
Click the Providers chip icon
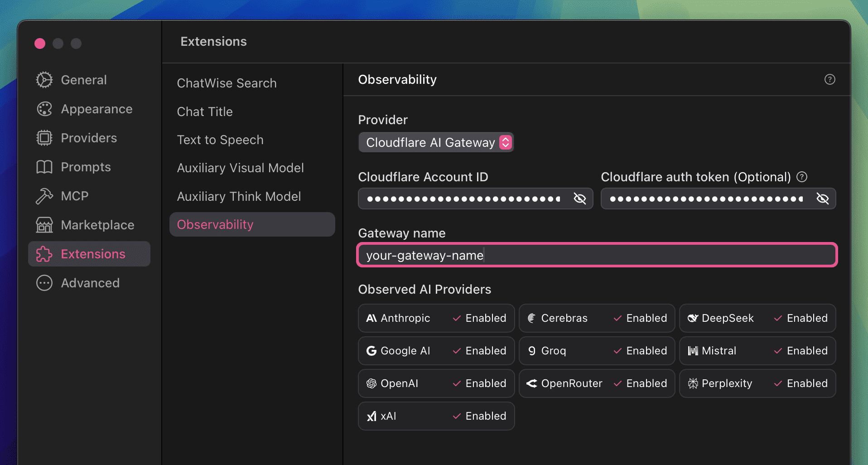pyautogui.click(x=44, y=138)
